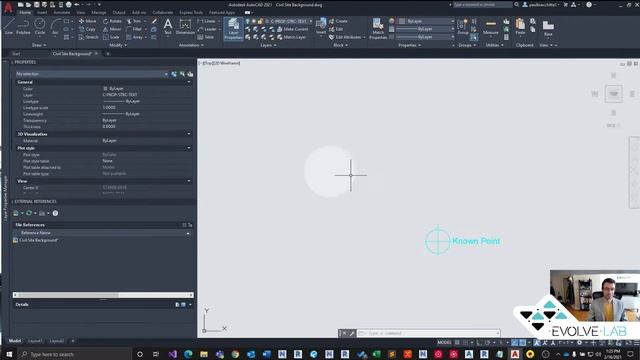This screenshot has width=640, height=360.
Task: Activate the Array command
Action: 135,37
